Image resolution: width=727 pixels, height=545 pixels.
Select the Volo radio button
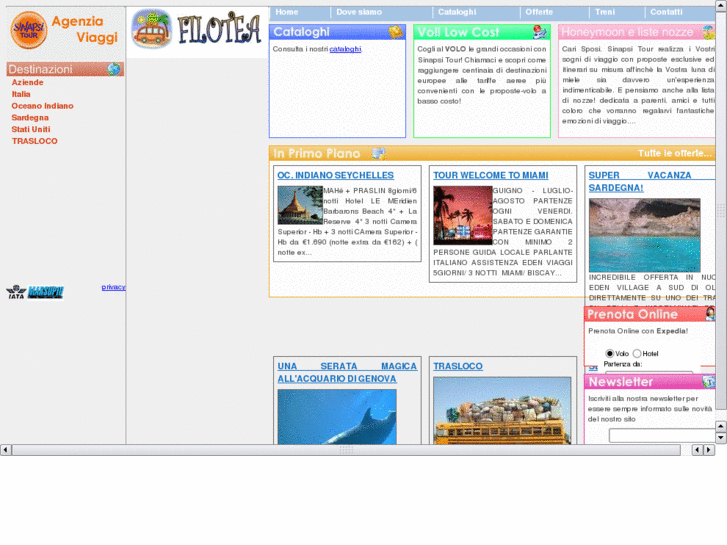pyautogui.click(x=610, y=353)
